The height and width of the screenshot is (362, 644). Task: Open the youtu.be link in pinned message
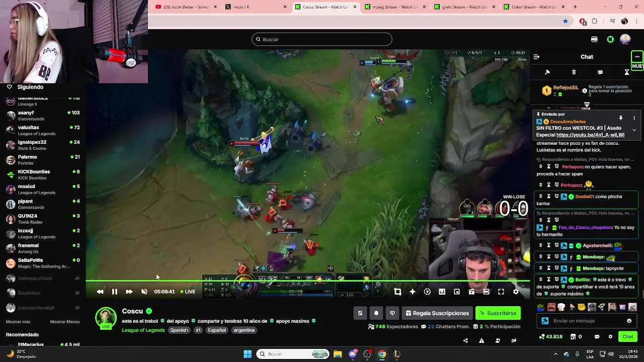point(590,135)
